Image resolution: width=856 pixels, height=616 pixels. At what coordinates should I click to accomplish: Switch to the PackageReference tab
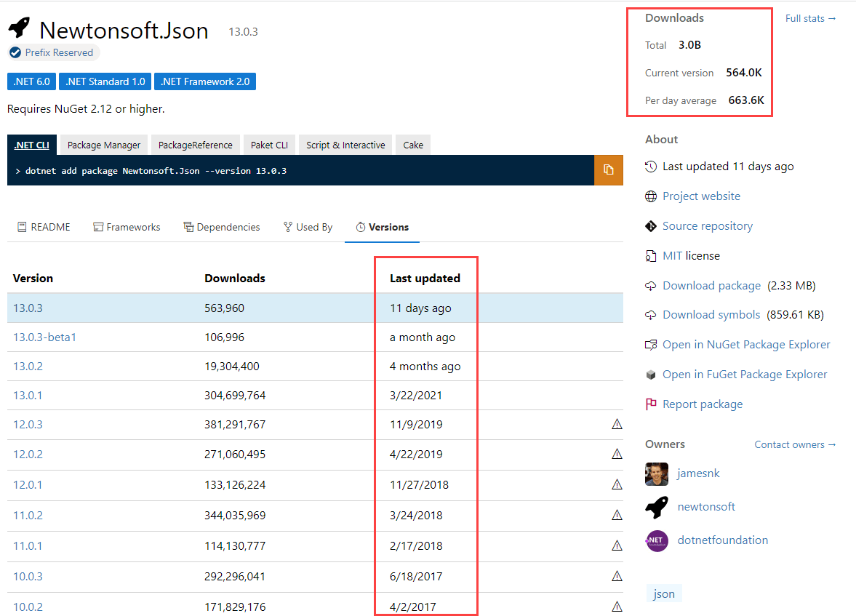[196, 145]
